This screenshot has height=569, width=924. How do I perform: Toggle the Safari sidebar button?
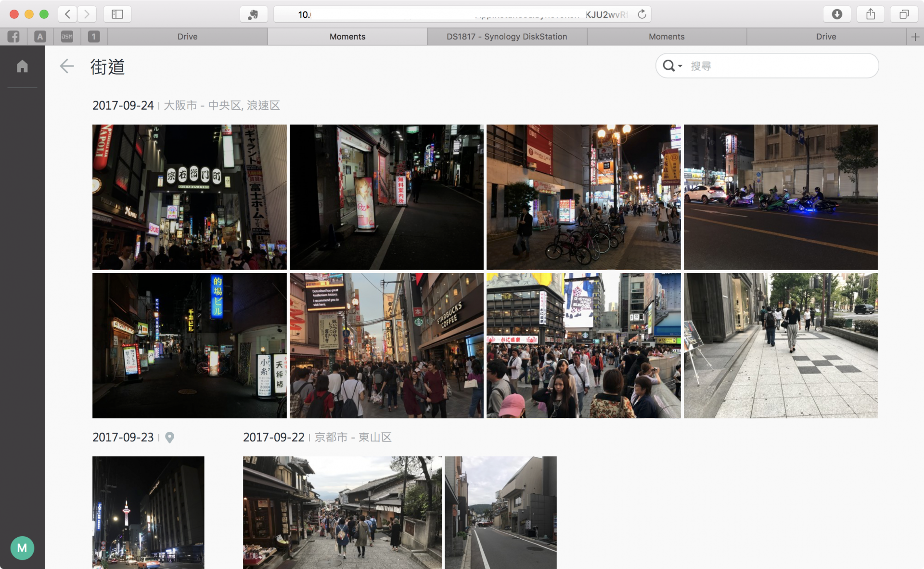coord(117,14)
